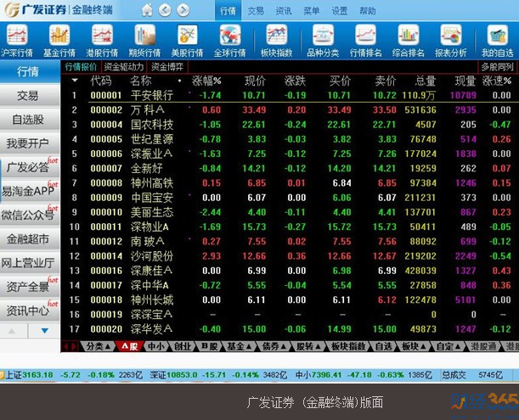This screenshot has height=420, width=519.
Task: Open 品种分类 category icon
Action: pos(323,41)
